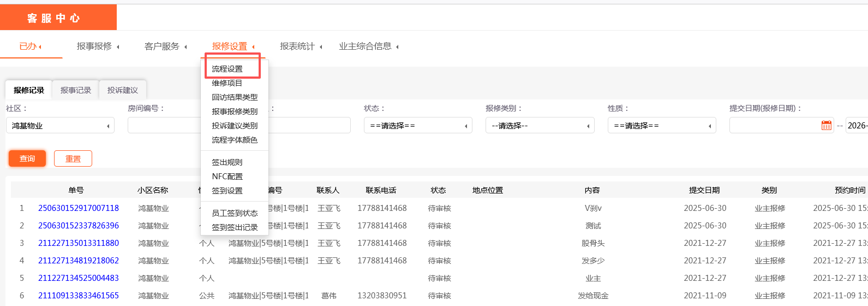Screen dimensions: 868x306
Task: Click the orange 查询 button
Action: [x=27, y=158]
